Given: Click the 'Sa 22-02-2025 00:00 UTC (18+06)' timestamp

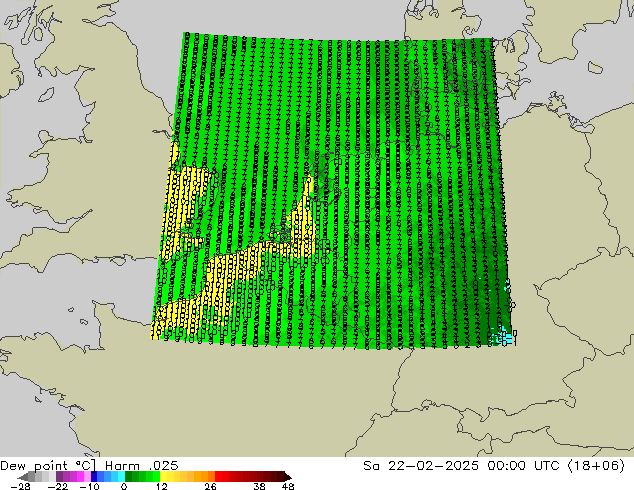Looking at the screenshot, I should coord(494,466).
